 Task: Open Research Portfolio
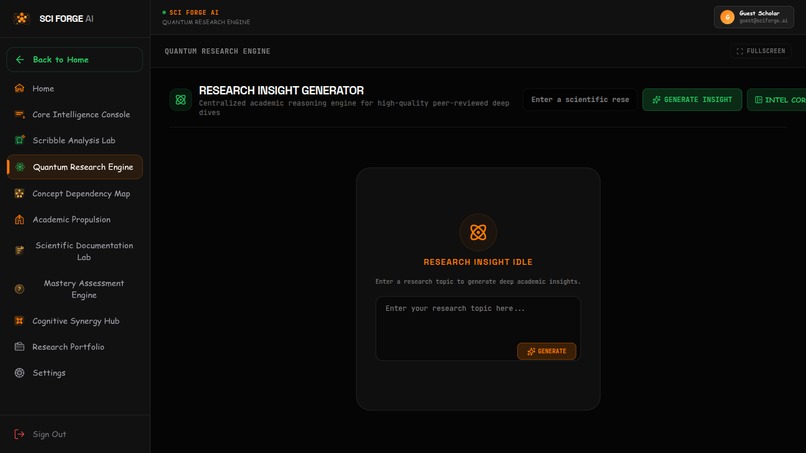coord(75,347)
